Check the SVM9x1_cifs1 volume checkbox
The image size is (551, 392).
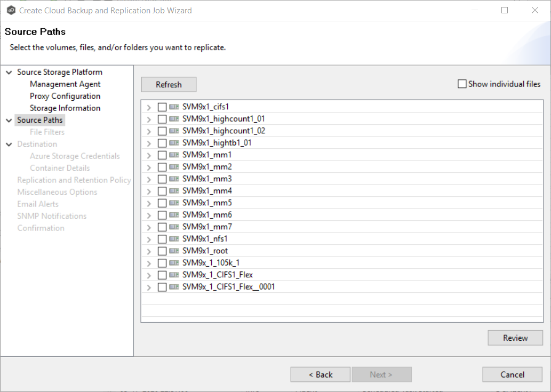coord(162,107)
